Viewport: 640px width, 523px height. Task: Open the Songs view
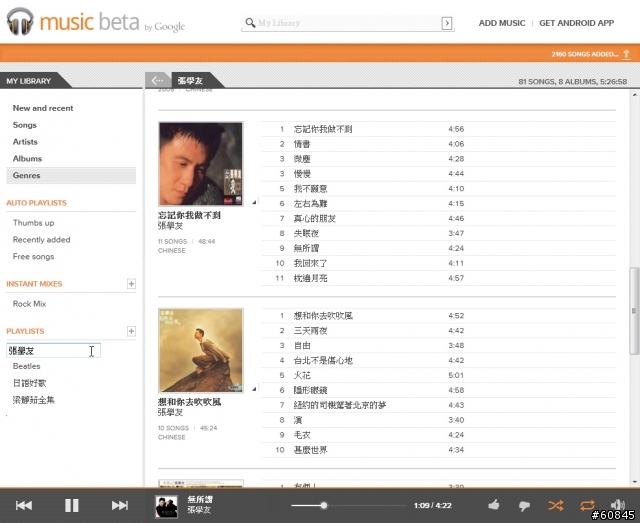(24, 125)
